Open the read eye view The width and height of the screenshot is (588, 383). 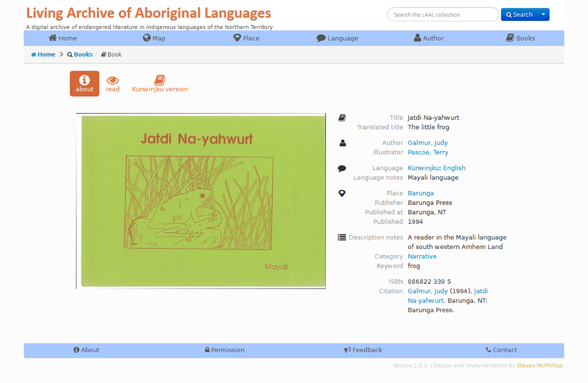[x=113, y=84]
